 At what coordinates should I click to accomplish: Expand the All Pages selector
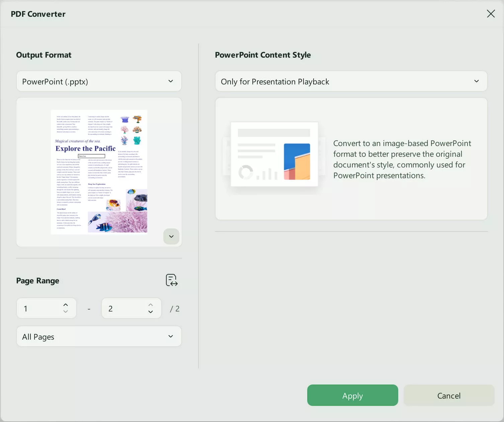99,336
